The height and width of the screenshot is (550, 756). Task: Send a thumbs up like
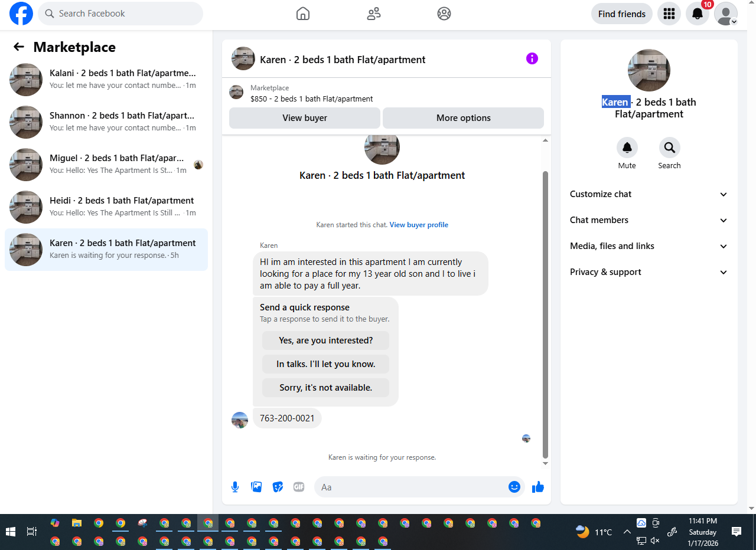[x=538, y=487]
